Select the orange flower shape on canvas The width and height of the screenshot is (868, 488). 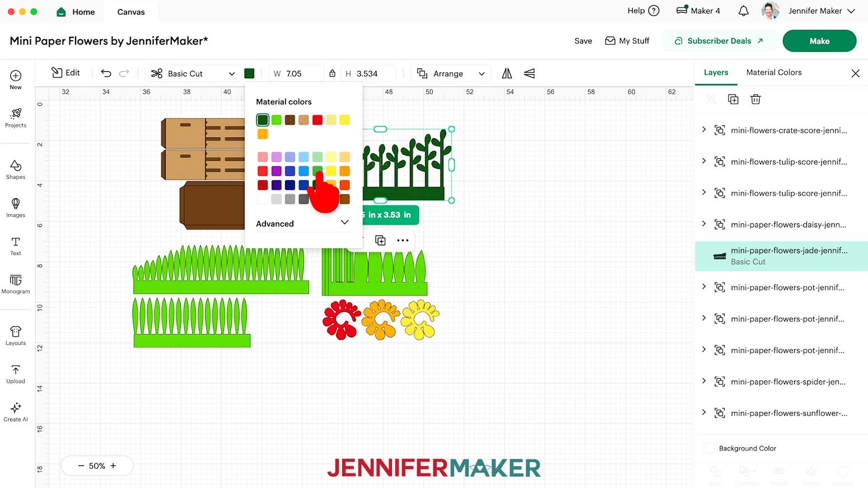(381, 320)
